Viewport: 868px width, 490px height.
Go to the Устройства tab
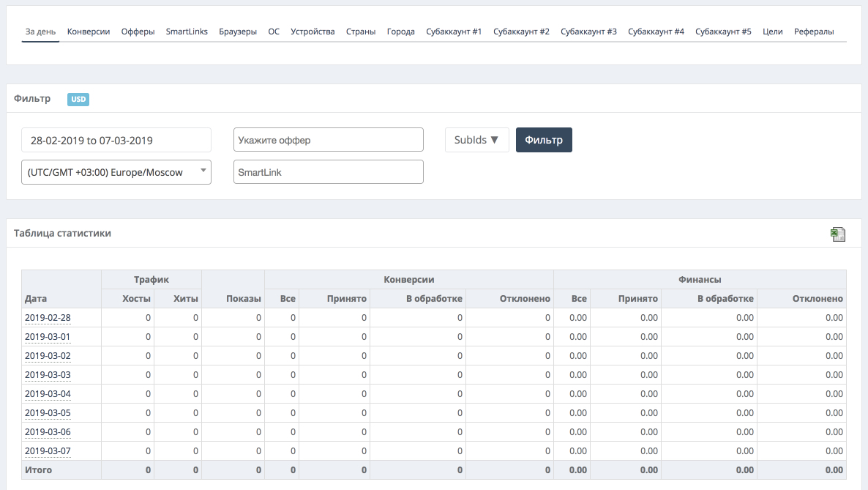click(313, 31)
